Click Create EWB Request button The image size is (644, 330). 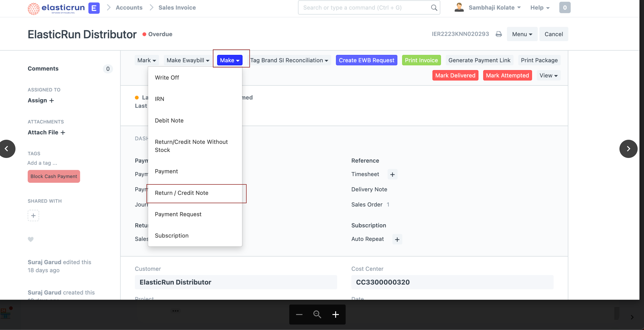[x=366, y=60]
